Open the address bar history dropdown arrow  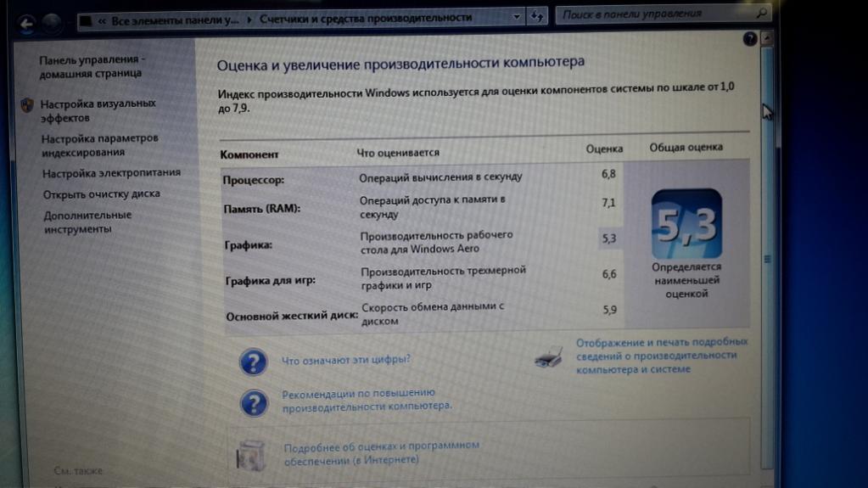click(x=517, y=17)
